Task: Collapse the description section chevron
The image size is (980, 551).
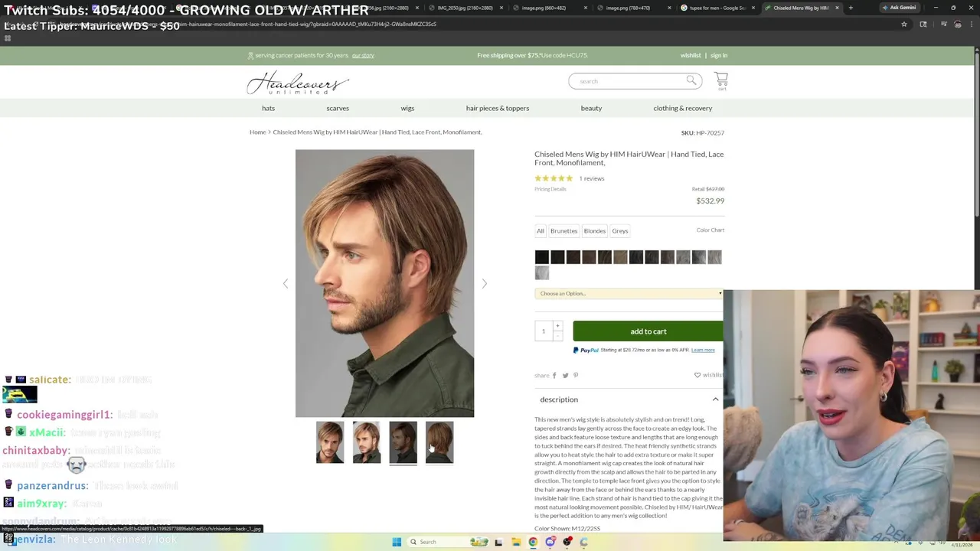Action: (716, 399)
